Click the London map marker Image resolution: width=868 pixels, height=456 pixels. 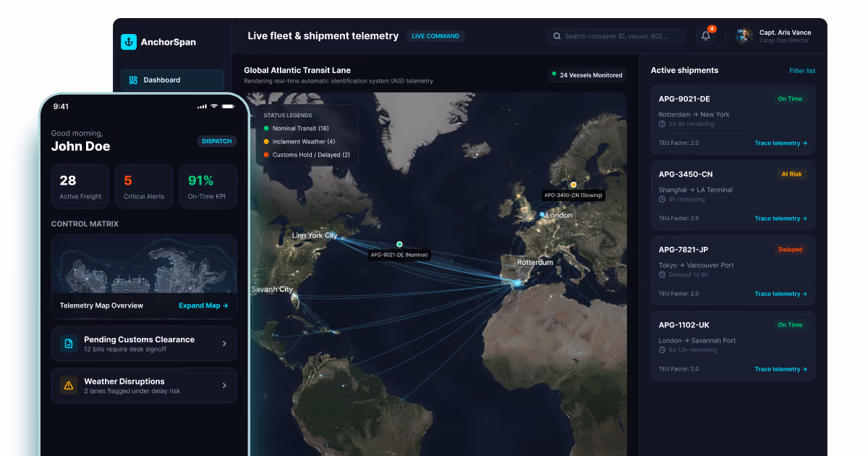(542, 215)
